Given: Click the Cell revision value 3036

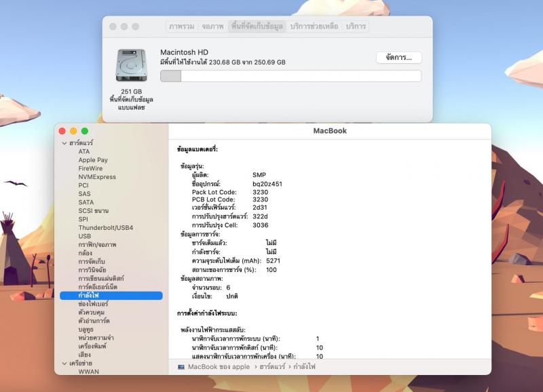Looking at the screenshot, I should click(x=261, y=225).
